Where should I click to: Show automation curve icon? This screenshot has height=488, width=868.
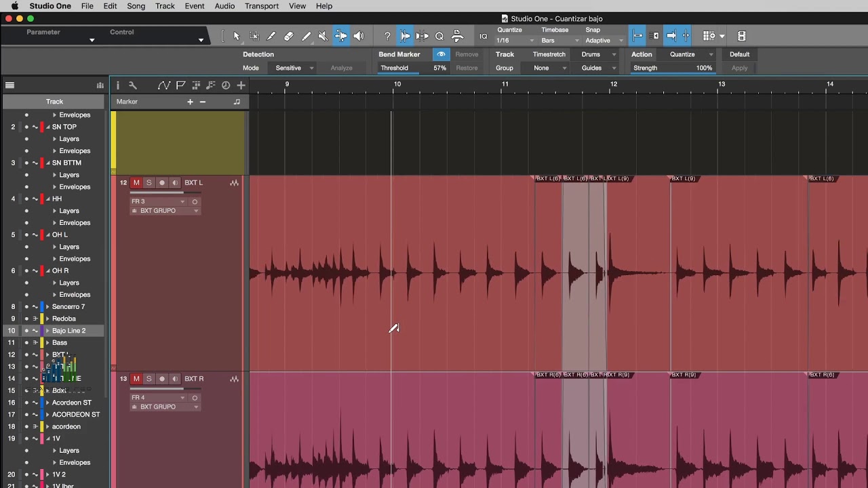tap(163, 85)
